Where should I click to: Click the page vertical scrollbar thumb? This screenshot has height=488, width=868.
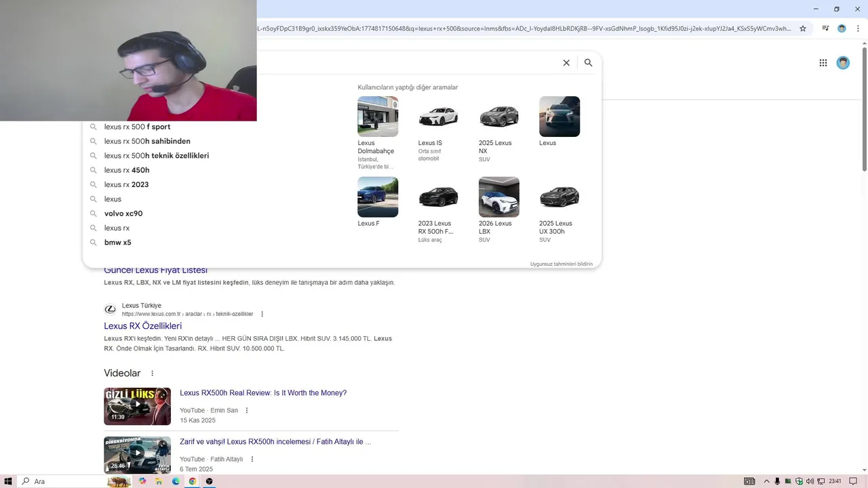point(865,110)
